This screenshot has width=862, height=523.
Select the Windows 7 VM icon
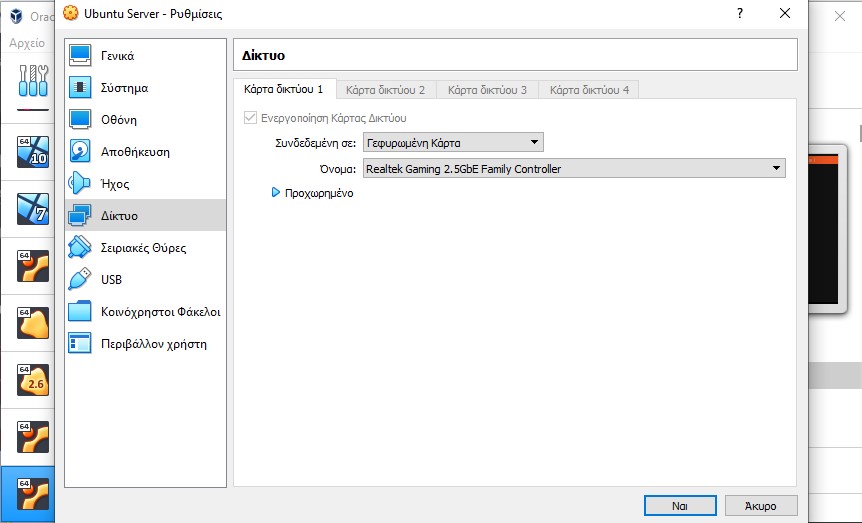33,209
